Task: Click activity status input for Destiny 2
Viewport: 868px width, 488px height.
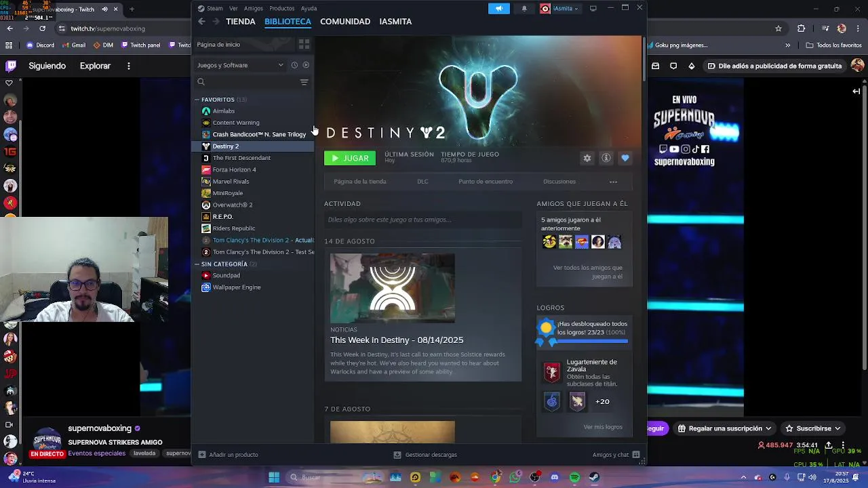Action: [x=423, y=220]
